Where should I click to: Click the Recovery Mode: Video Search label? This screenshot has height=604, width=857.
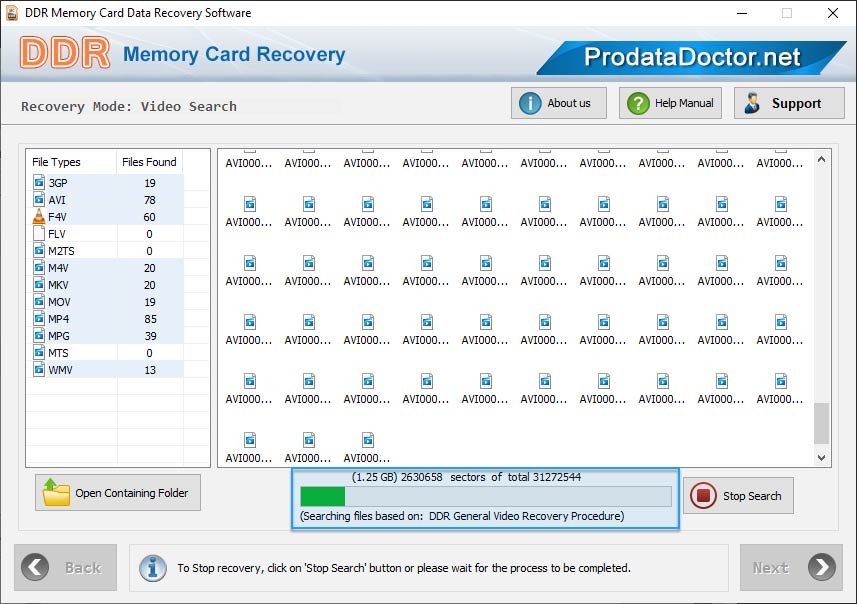coord(129,106)
